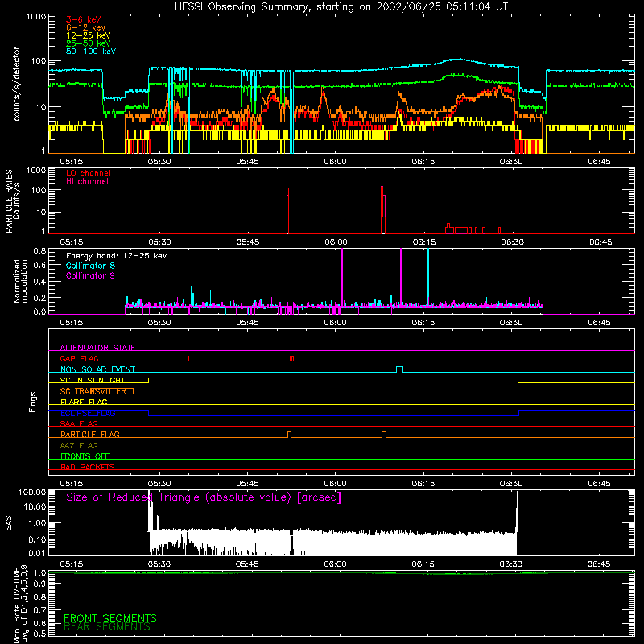Image resolution: width=644 pixels, height=644 pixels.
Task: Click the counts/s/detector axis label
Action: pos(17,84)
